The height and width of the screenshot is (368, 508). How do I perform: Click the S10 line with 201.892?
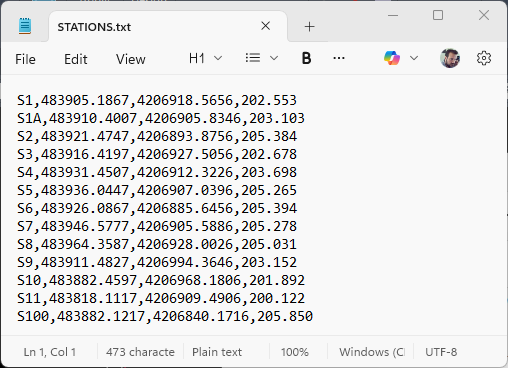tap(161, 280)
